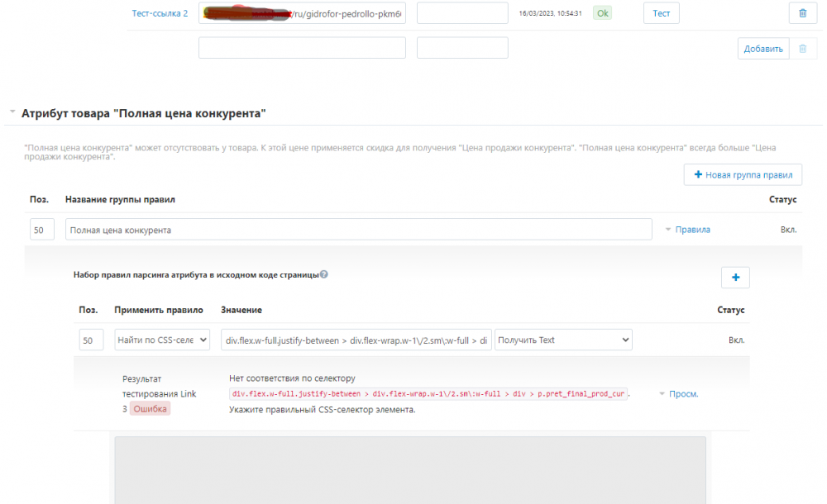This screenshot has width=827, height=504.
Task: Collapse the Атрибут товара section triangle
Action: (x=12, y=112)
